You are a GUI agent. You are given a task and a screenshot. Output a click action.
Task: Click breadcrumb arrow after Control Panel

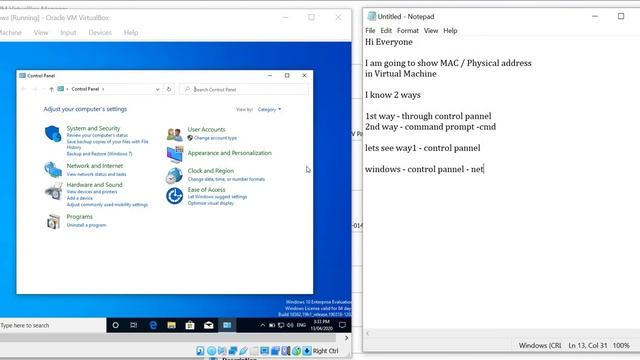coord(103,89)
